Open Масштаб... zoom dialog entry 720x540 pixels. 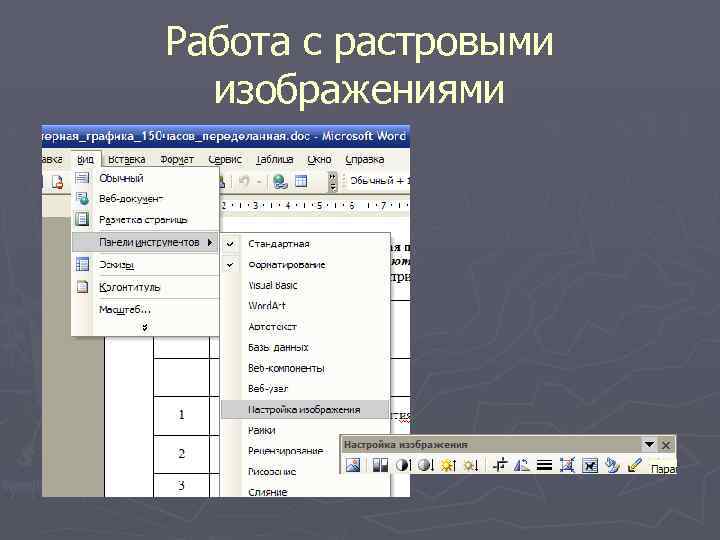click(x=145, y=309)
